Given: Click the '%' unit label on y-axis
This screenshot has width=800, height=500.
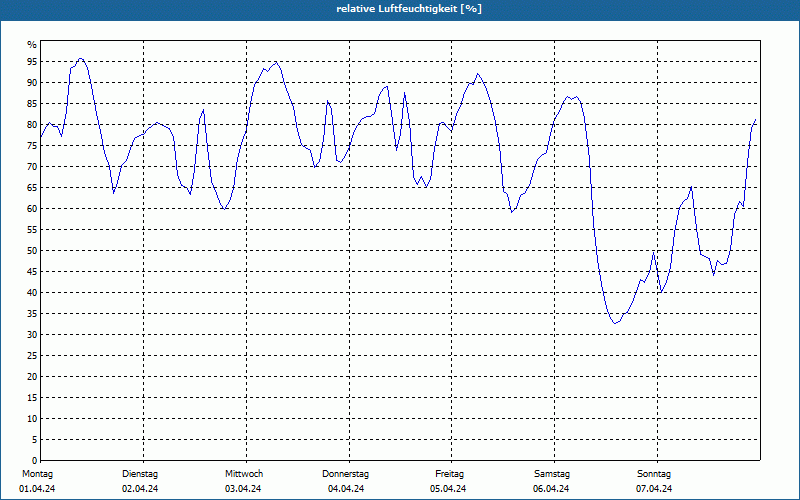Looking at the screenshot, I should pos(32,45).
